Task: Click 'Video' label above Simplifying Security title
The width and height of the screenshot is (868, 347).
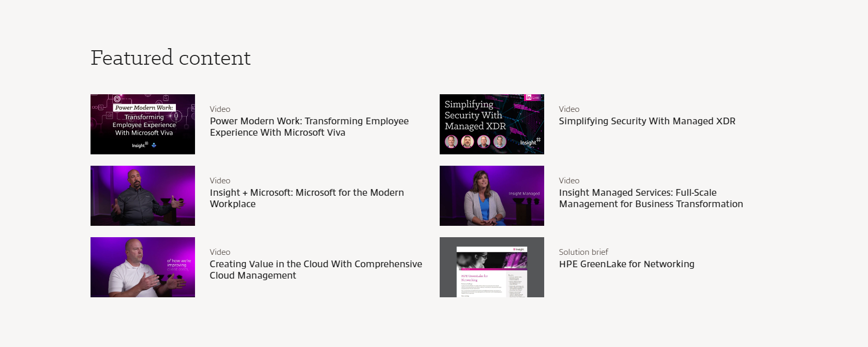Action: [569, 109]
